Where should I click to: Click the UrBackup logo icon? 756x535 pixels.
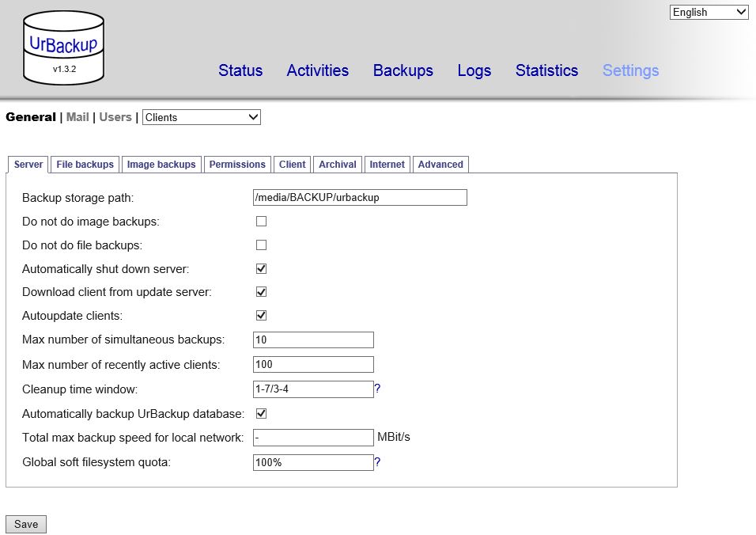click(63, 47)
